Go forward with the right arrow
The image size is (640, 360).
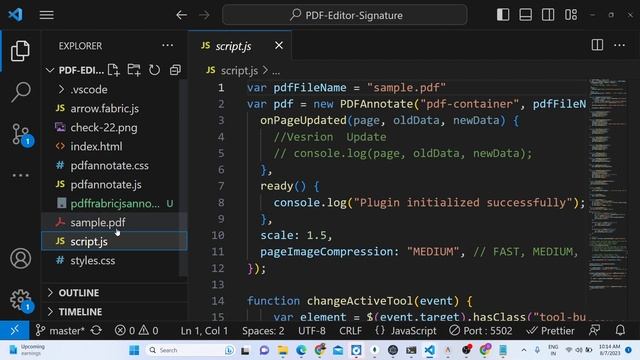pyautogui.click(x=204, y=15)
